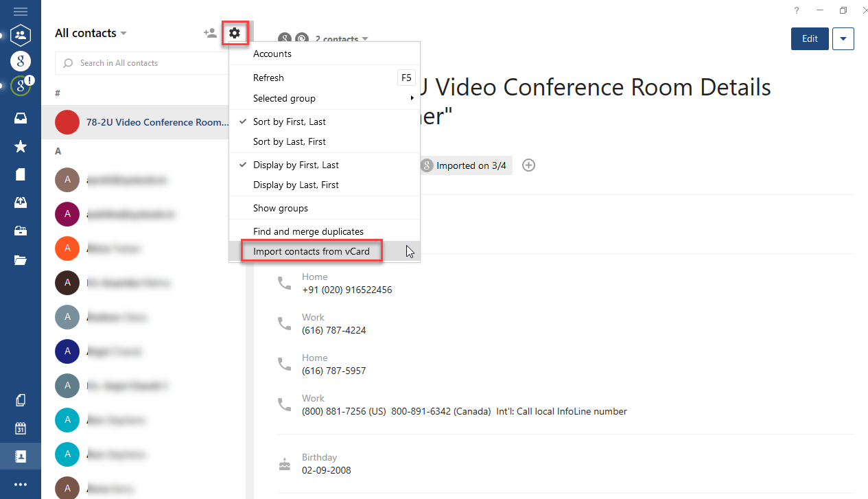The height and width of the screenshot is (499, 868).
Task: Check Sort by First, Last option
Action: click(324, 121)
